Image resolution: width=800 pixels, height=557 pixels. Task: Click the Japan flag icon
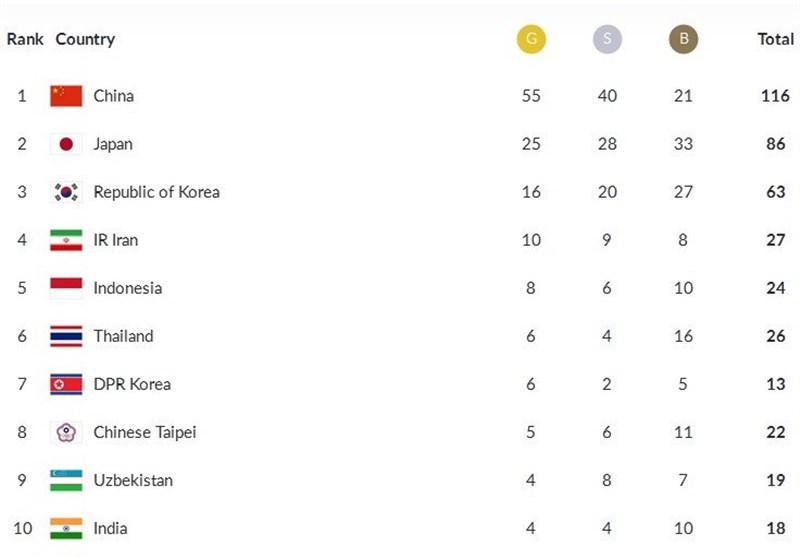[66, 144]
